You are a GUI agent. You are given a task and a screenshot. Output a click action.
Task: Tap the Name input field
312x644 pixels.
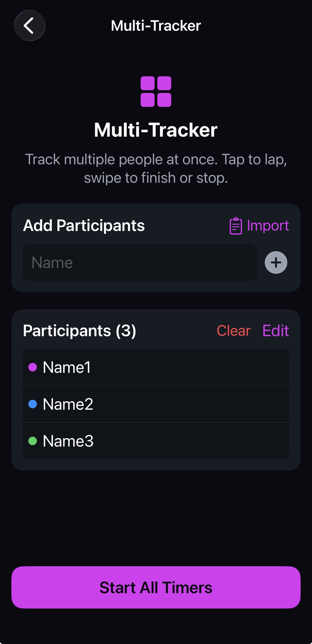pyautogui.click(x=139, y=262)
